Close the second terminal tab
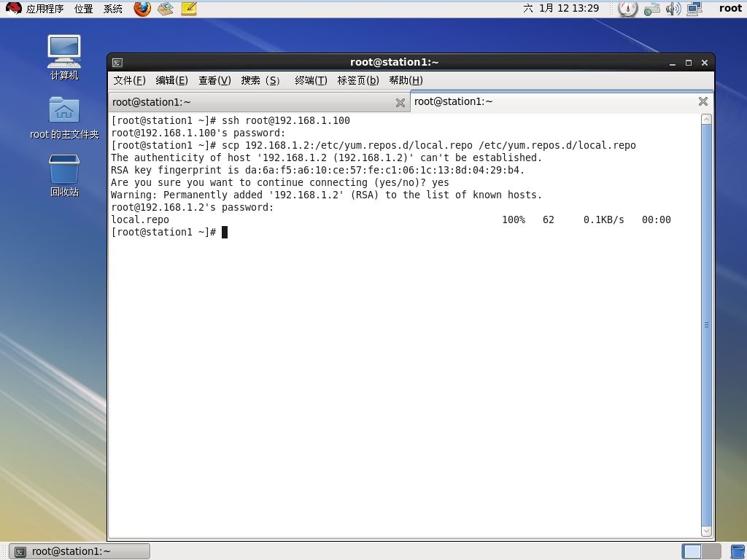Image resolution: width=747 pixels, height=560 pixels. [703, 101]
